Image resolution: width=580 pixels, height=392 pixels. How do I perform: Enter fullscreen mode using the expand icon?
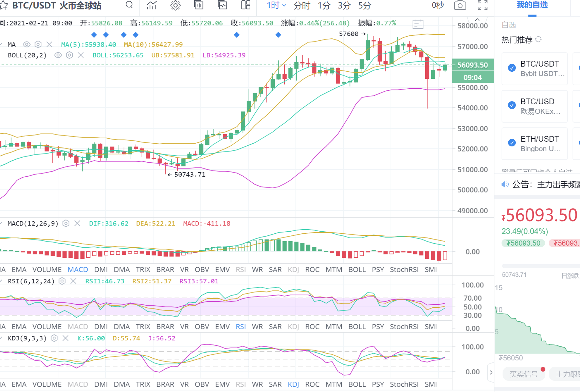(483, 5)
